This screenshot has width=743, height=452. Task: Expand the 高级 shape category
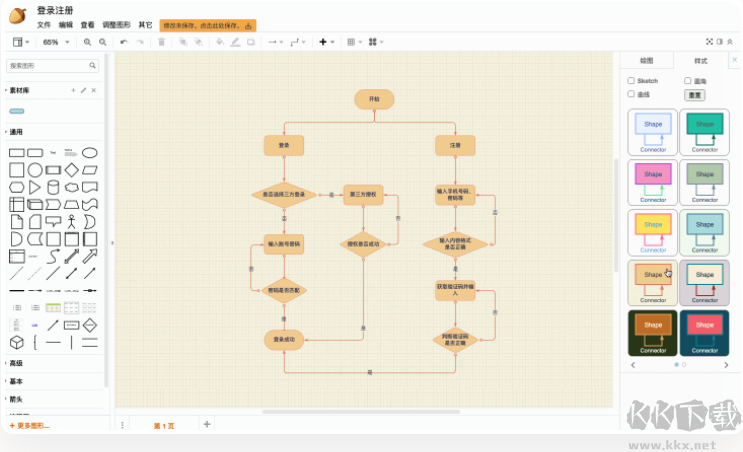[17, 363]
